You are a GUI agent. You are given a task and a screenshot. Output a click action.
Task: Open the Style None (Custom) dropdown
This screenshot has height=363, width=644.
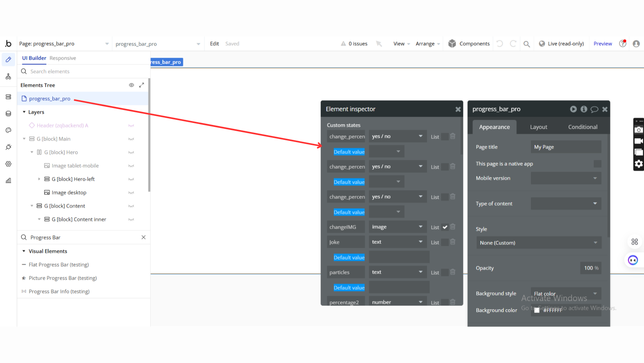[538, 243]
